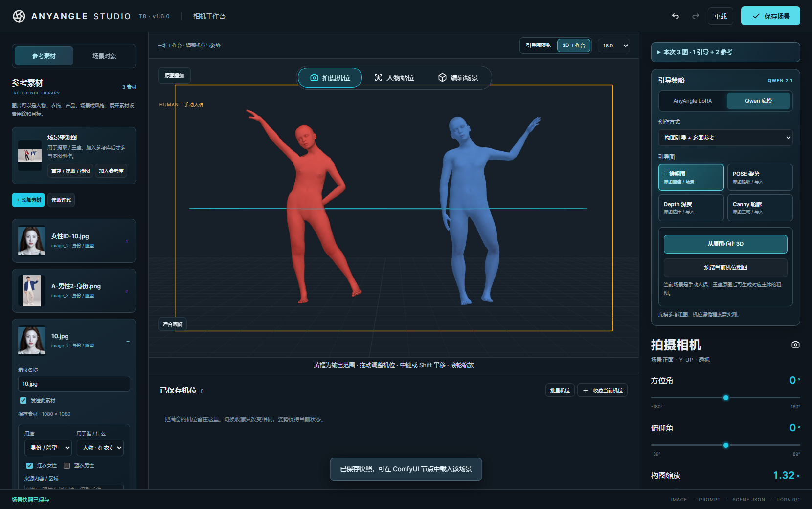
Task: Select the Depth 深度 guide card
Action: (x=691, y=208)
